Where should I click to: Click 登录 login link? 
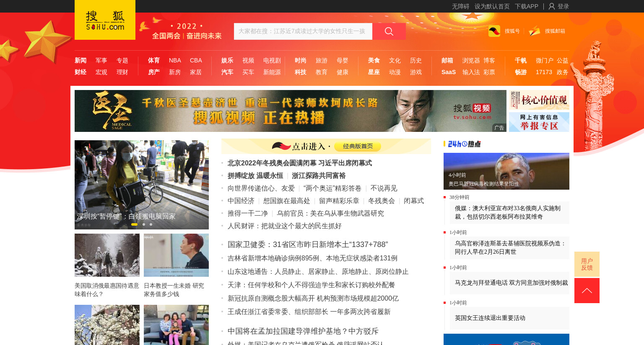[563, 6]
